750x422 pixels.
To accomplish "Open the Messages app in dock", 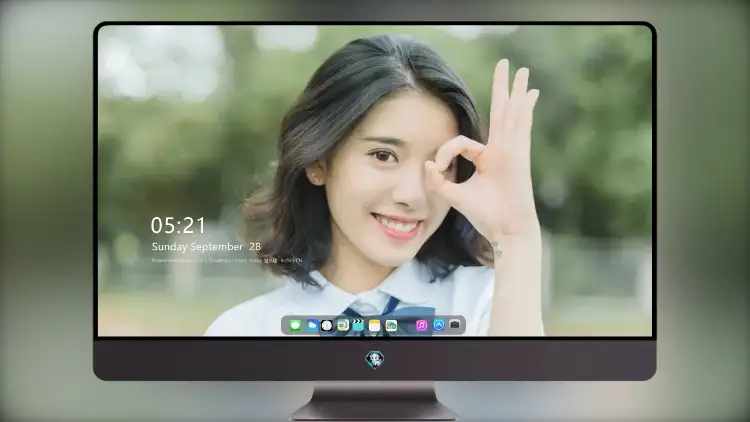I will pyautogui.click(x=295, y=326).
